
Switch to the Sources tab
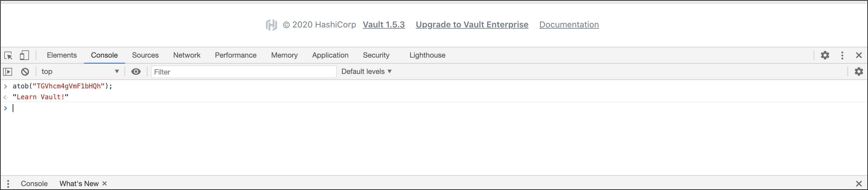click(x=145, y=55)
